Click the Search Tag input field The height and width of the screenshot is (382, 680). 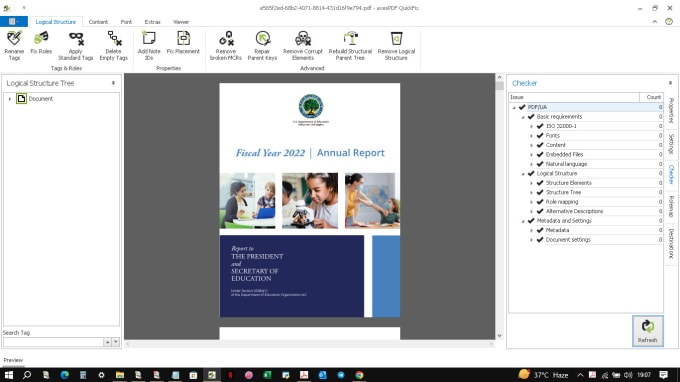tap(53, 342)
